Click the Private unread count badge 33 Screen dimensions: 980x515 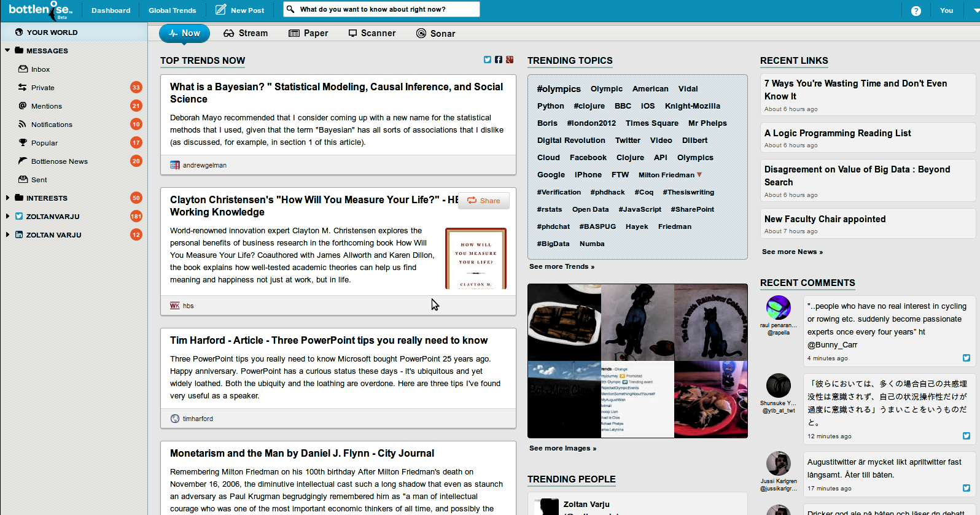point(136,87)
